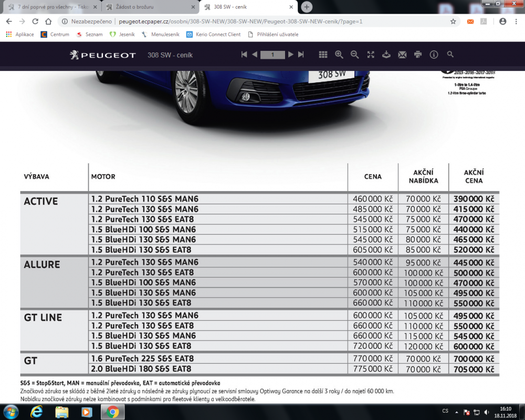Go to next page arrow
Viewport: 525px width, 420px height.
(291, 55)
